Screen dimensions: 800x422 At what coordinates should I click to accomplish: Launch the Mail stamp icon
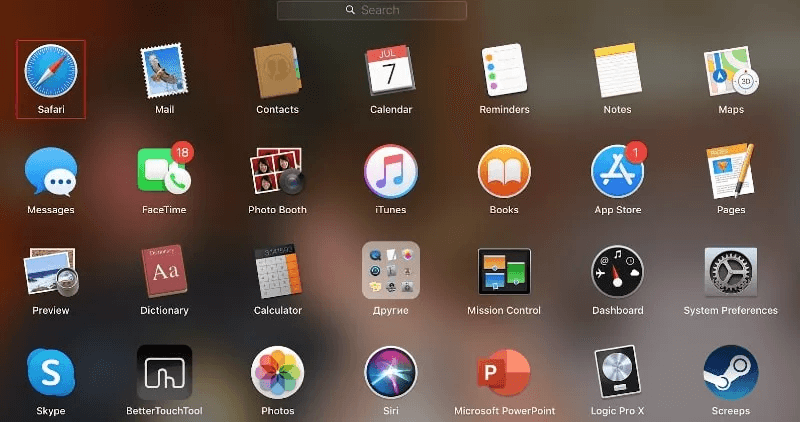pyautogui.click(x=164, y=71)
